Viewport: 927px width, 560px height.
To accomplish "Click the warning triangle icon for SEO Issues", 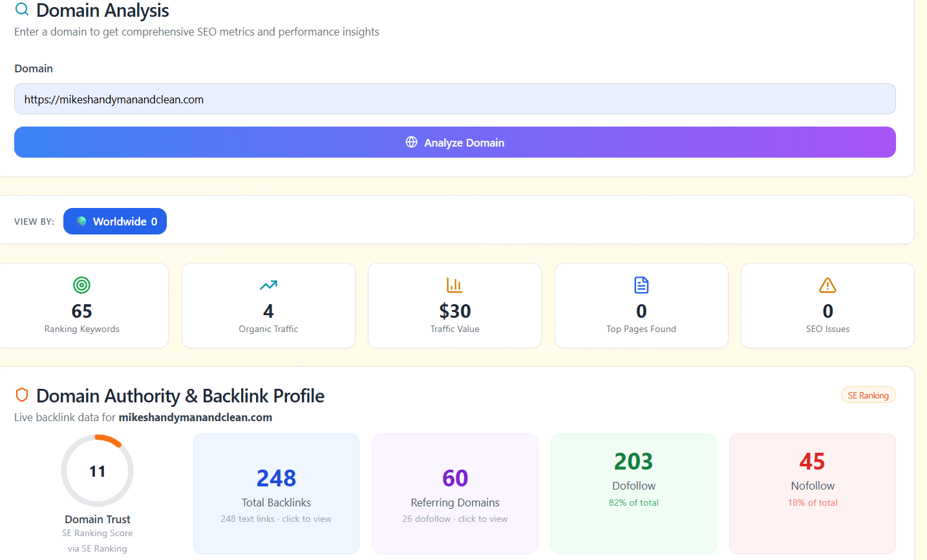I will pyautogui.click(x=827, y=285).
